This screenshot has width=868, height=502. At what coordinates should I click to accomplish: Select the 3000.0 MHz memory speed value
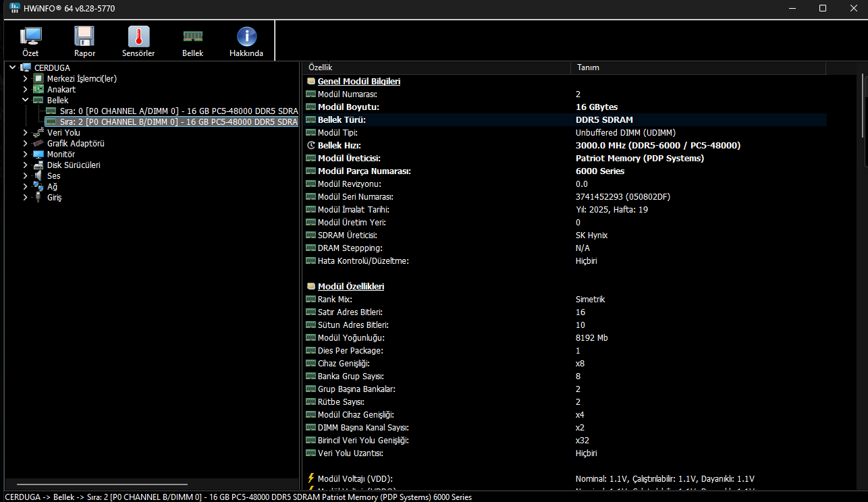pyautogui.click(x=658, y=145)
